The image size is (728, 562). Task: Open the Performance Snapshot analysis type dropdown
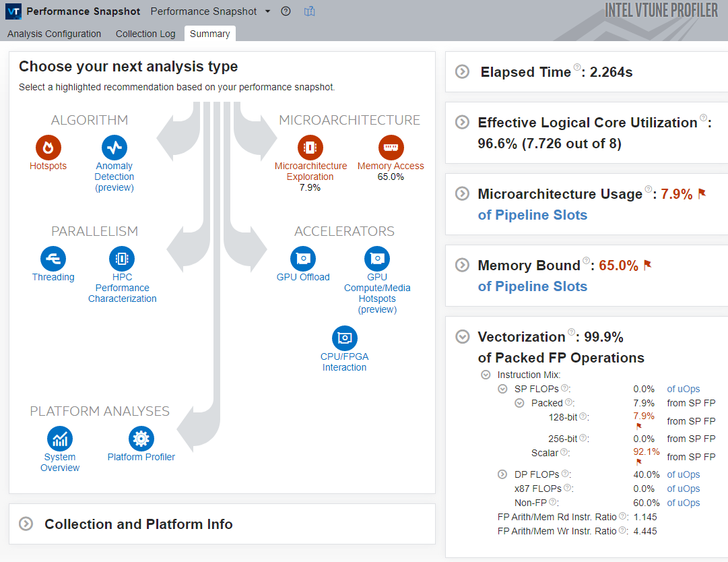[268, 11]
